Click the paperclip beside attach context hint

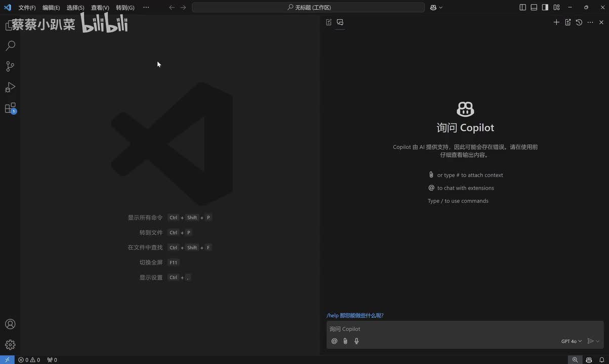431,175
